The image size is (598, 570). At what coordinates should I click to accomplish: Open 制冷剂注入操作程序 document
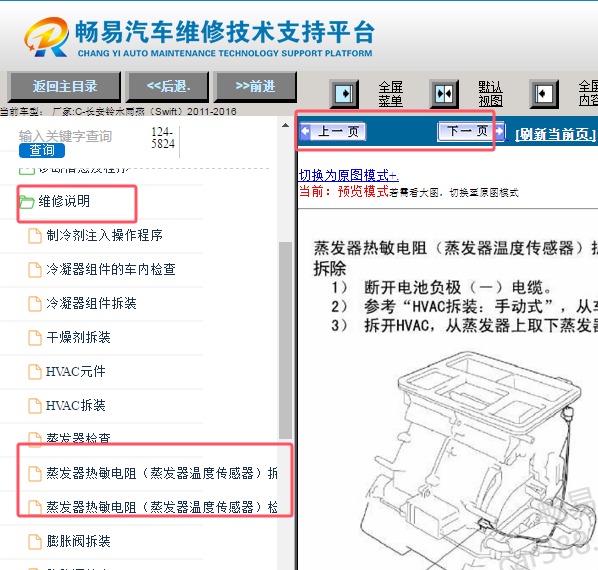[x=104, y=235]
